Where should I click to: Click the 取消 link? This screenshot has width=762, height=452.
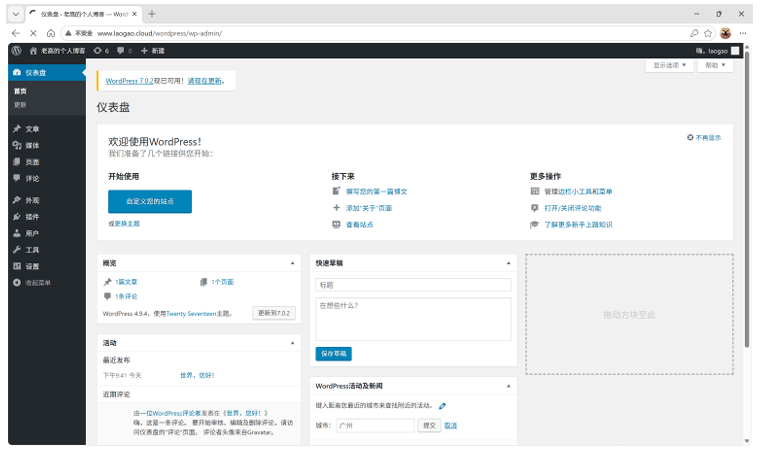coord(450,426)
